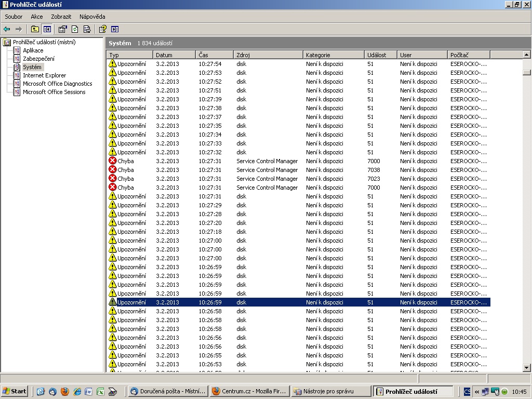Launch Firefox from the Quick Launch bar
This screenshot has width=532, height=399.
[65, 392]
